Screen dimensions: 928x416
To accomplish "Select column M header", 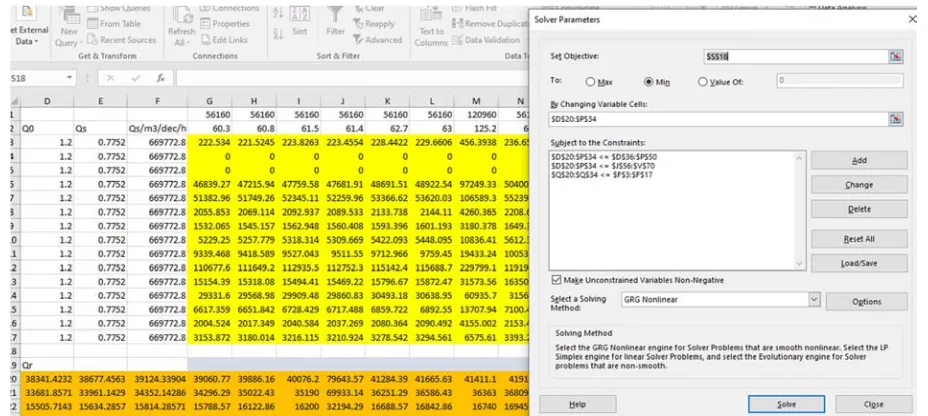I will pyautogui.click(x=476, y=101).
